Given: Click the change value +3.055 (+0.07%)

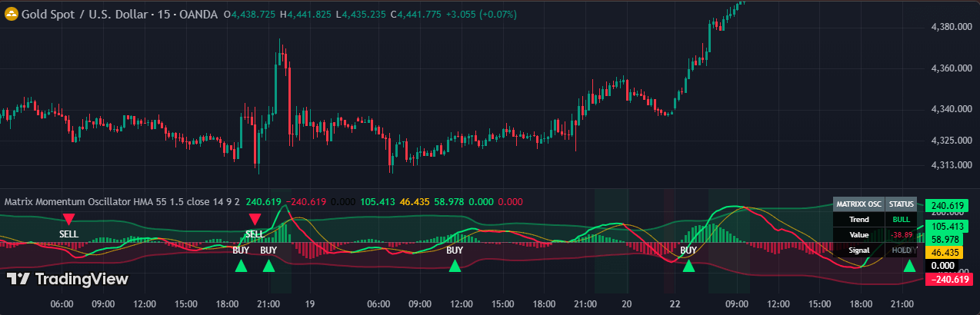Looking at the screenshot, I should pos(482,15).
